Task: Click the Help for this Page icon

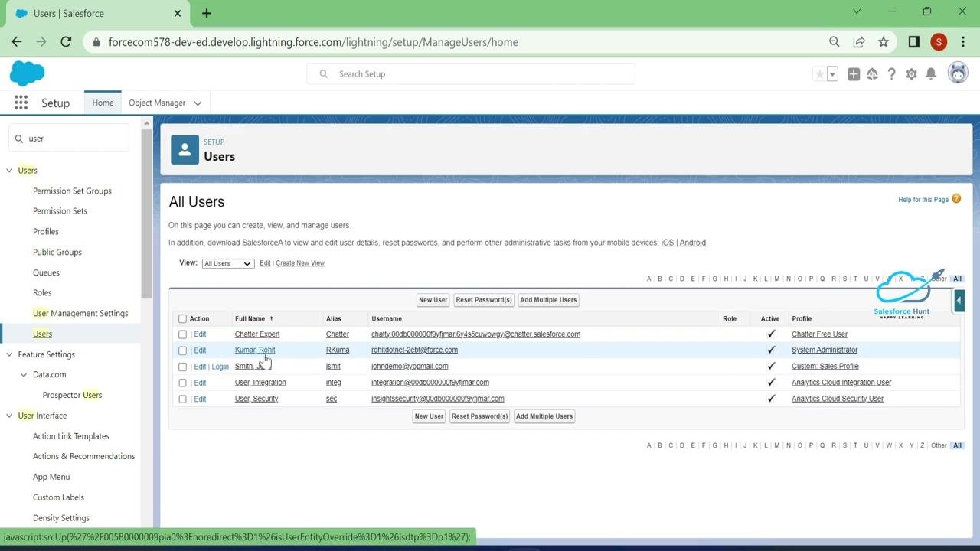Action: coord(956,199)
